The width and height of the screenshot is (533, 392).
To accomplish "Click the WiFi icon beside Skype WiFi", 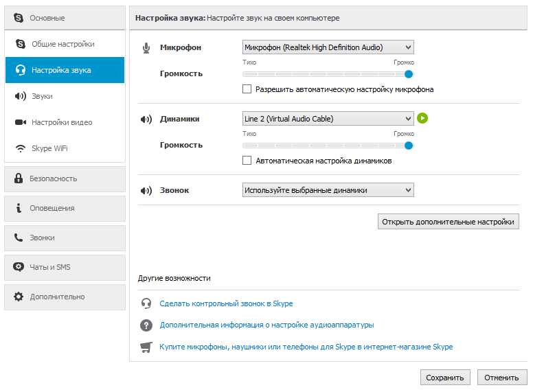I will coord(21,148).
